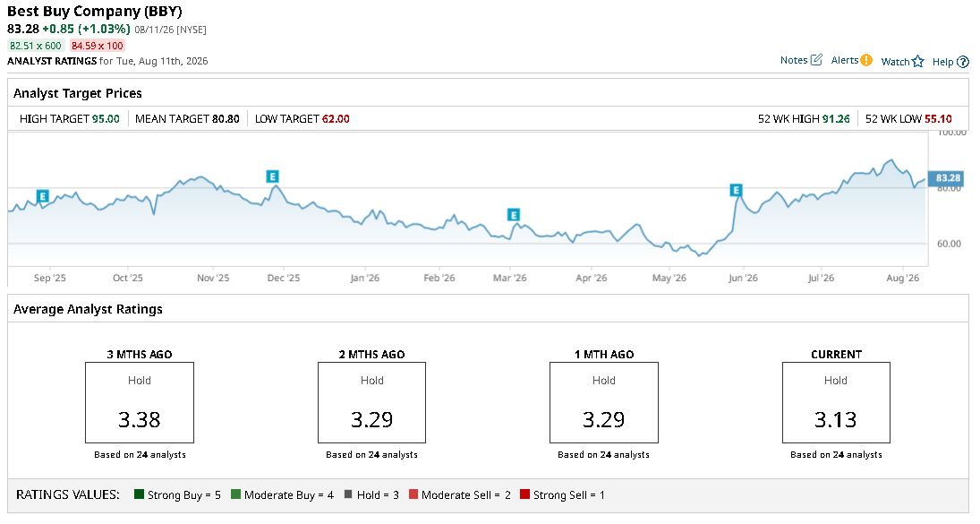980x524 pixels.
Task: Click the Apr '26 axis label
Action: point(592,278)
